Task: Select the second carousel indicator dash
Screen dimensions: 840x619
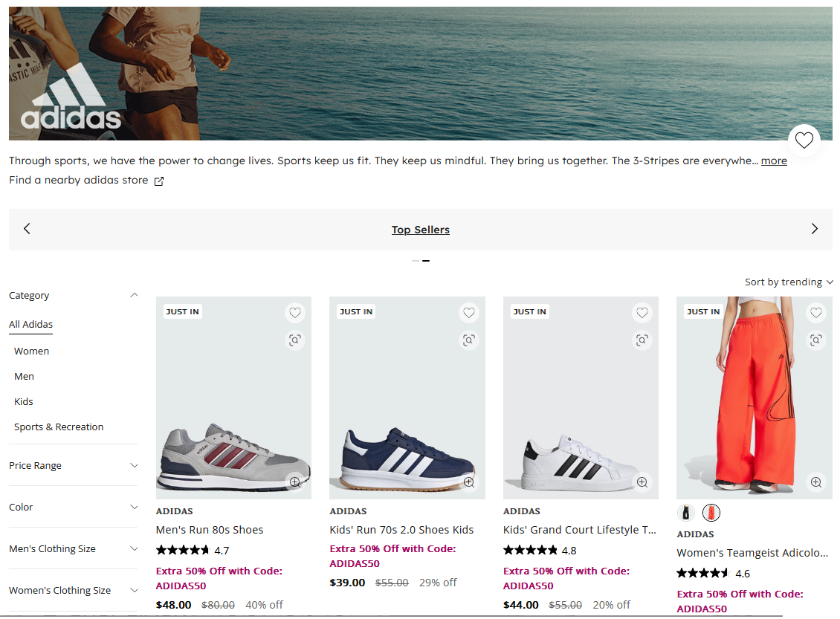Action: click(x=426, y=261)
